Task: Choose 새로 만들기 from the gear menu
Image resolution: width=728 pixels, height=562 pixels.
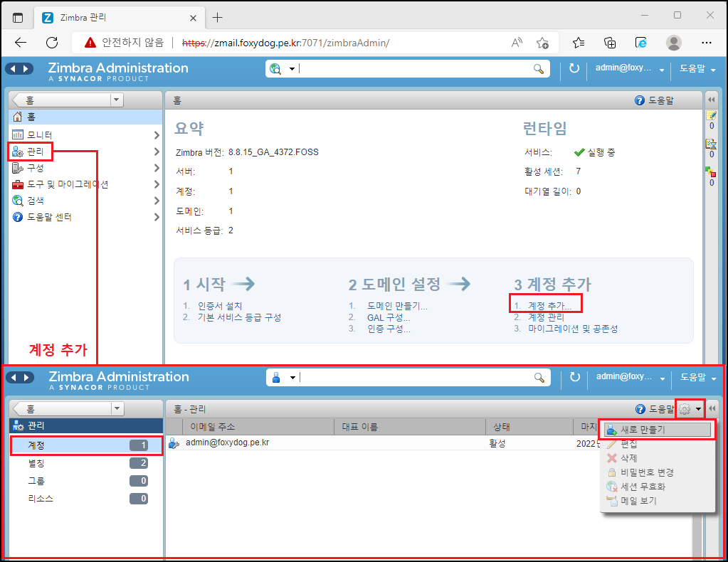Action: click(658, 430)
